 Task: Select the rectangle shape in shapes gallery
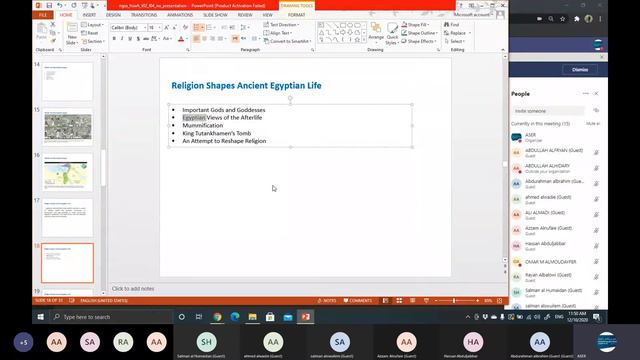coord(343,25)
